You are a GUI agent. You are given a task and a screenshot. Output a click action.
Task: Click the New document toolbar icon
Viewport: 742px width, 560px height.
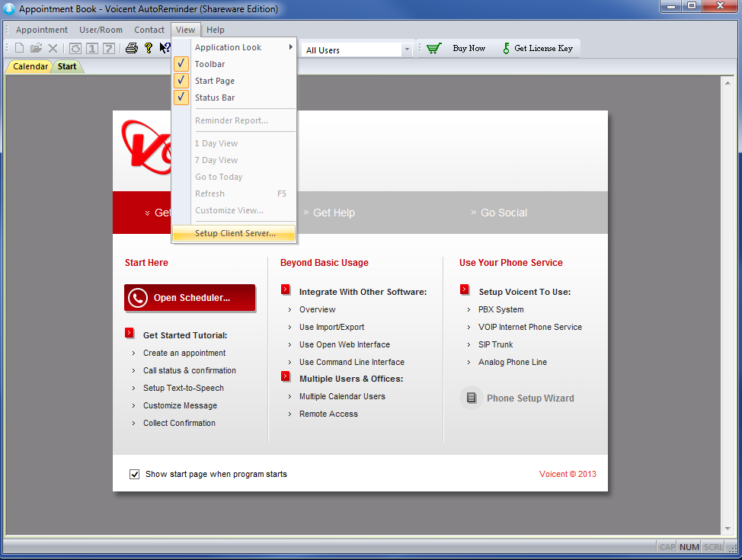[20, 49]
